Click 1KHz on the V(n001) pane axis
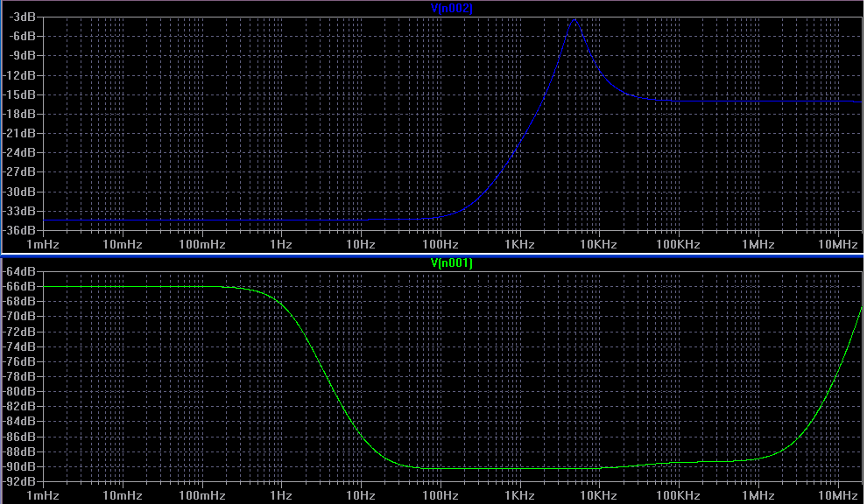Screen dimensions: 867x504 click(x=519, y=495)
